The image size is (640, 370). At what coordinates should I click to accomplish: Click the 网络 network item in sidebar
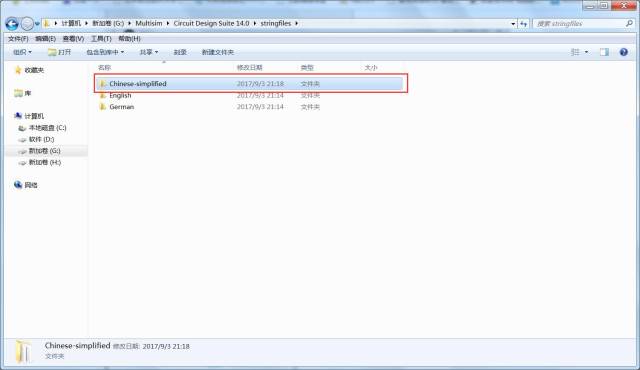[x=31, y=185]
